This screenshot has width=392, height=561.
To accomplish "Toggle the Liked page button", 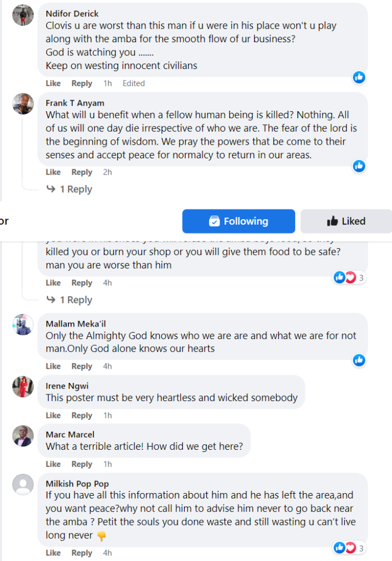I will click(346, 221).
